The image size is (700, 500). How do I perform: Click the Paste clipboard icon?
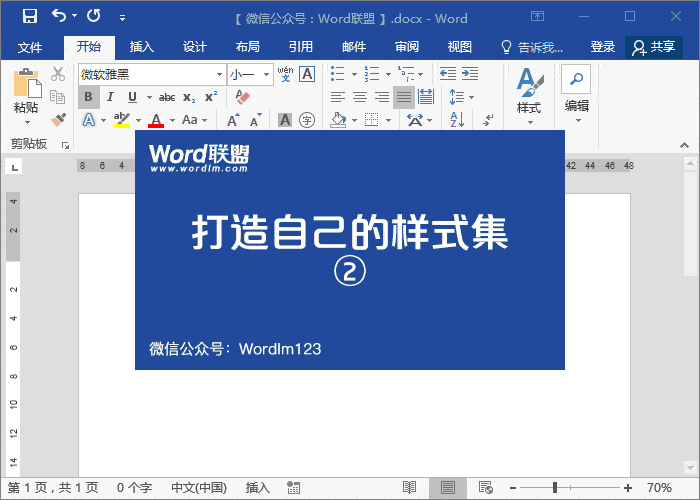[x=26, y=83]
